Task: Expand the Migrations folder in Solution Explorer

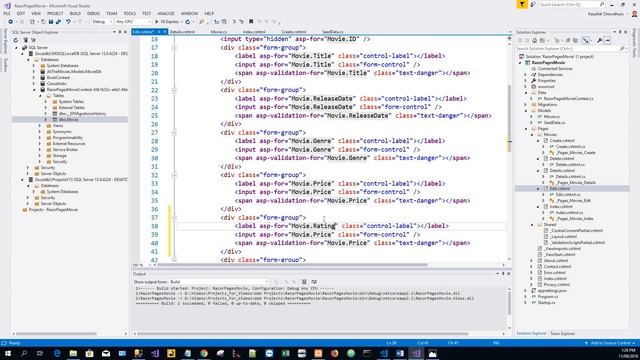Action: [526, 104]
